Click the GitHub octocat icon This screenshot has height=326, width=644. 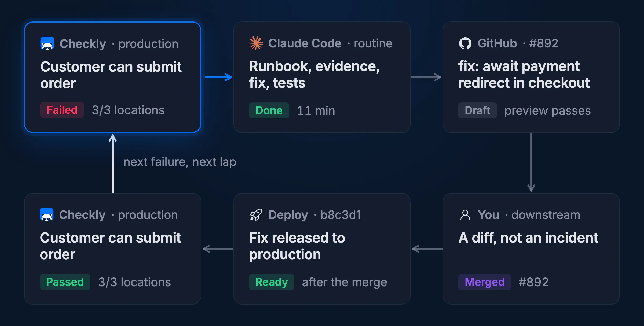tap(465, 43)
